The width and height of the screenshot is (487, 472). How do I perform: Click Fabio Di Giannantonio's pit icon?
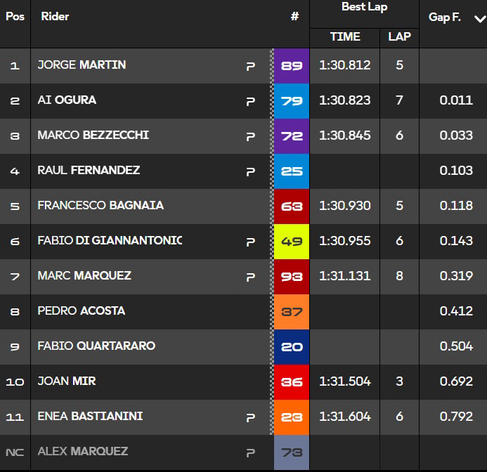251,242
